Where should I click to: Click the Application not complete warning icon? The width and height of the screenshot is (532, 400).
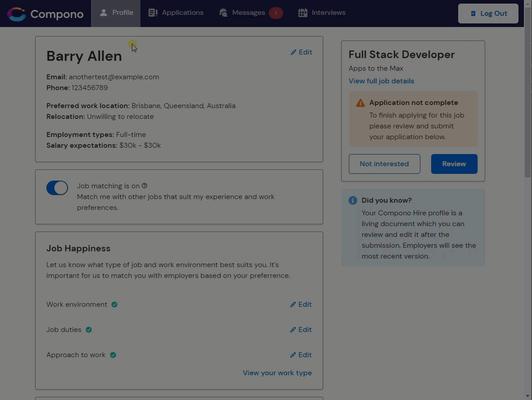(x=361, y=103)
